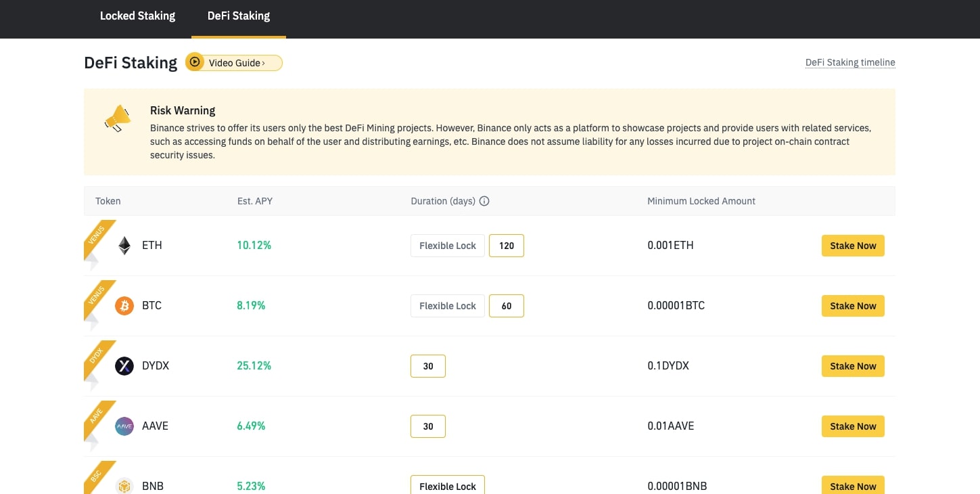The height and width of the screenshot is (494, 980).
Task: Click the Risk Warning heading
Action: 183,110
